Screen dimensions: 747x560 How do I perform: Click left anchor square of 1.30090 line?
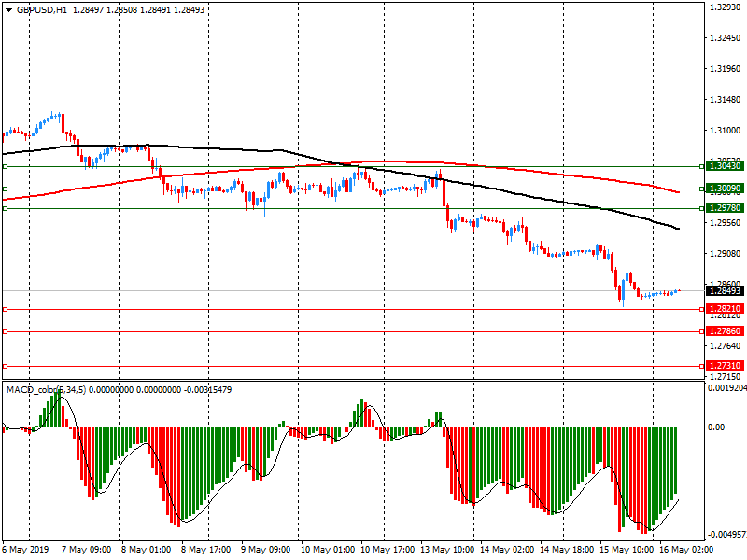click(x=6, y=189)
